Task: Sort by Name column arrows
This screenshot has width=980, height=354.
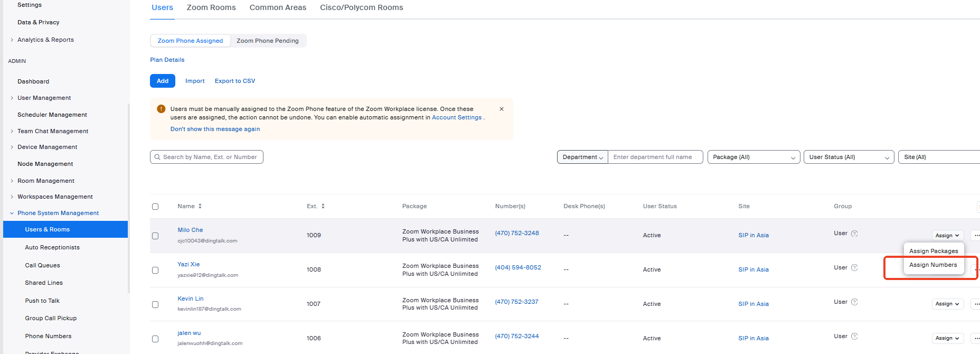Action: click(x=200, y=206)
